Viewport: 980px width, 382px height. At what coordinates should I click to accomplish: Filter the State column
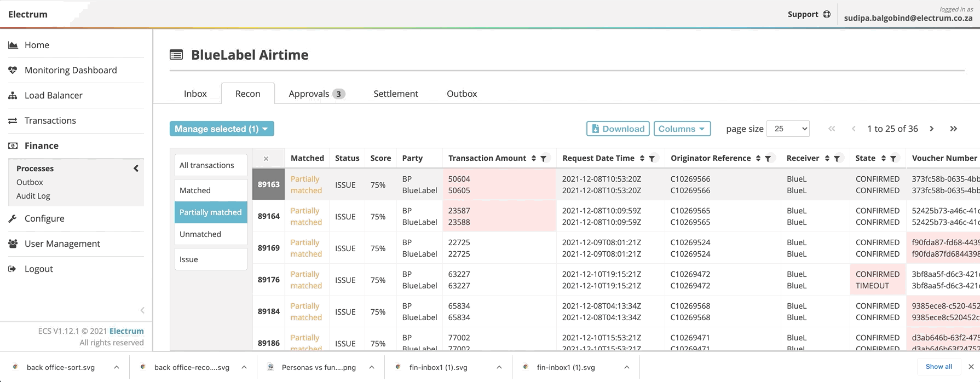(893, 159)
